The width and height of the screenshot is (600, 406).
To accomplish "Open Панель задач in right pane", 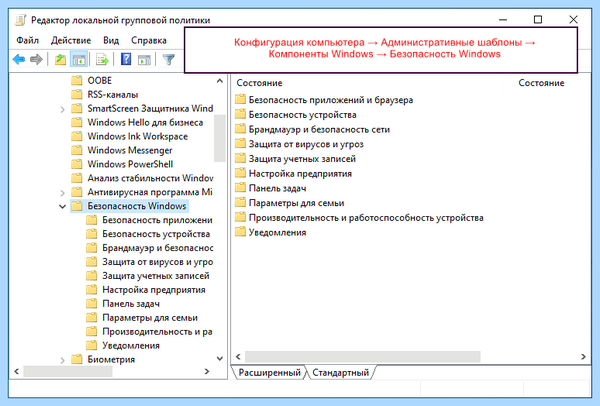I will tap(277, 188).
